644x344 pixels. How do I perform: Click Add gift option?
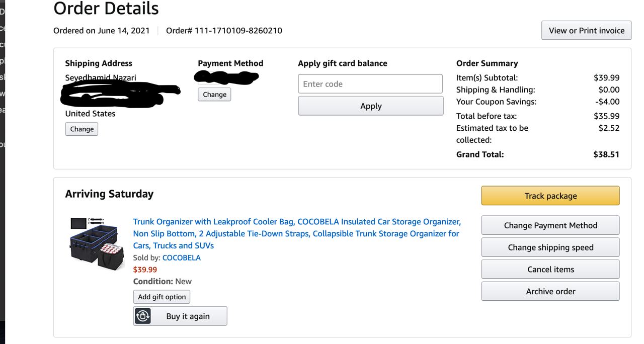(162, 297)
